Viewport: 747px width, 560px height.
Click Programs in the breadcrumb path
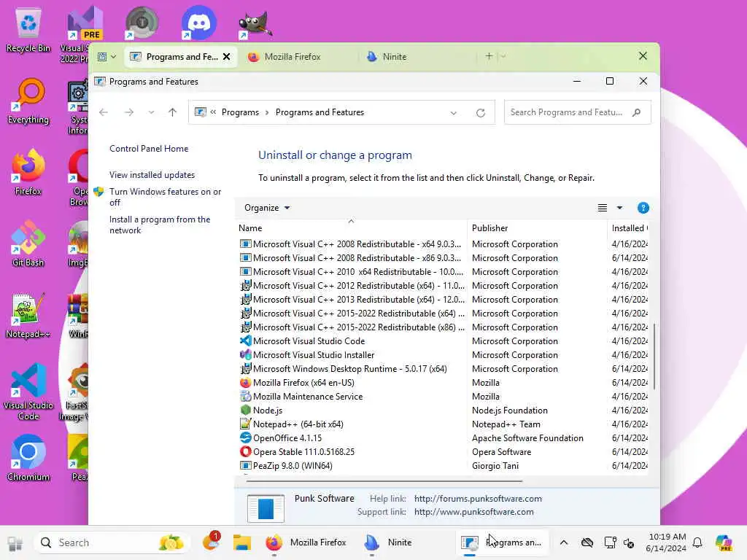(240, 112)
